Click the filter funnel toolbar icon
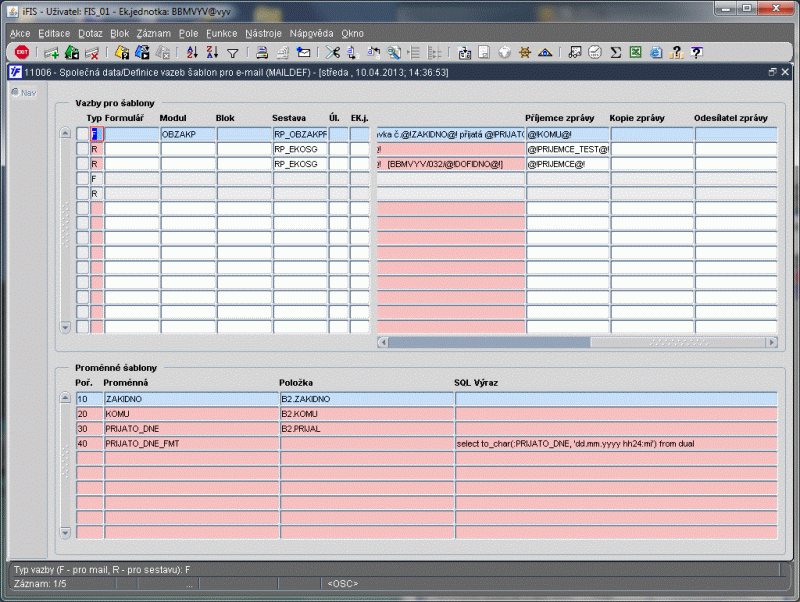This screenshot has width=800, height=602. tap(233, 53)
